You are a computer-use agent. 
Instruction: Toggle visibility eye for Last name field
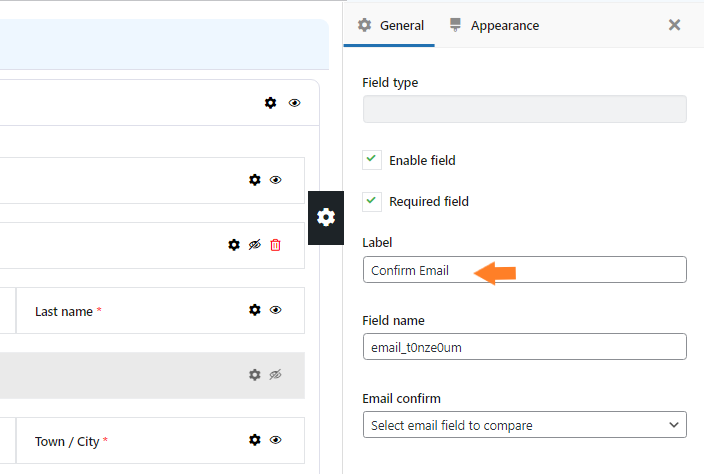pyautogui.click(x=276, y=310)
